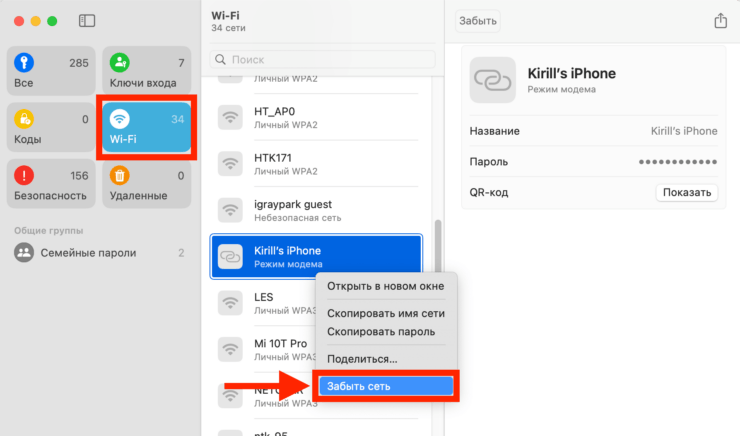Click the share icon in toolbar
Image resolution: width=740 pixels, height=436 pixels.
720,21
